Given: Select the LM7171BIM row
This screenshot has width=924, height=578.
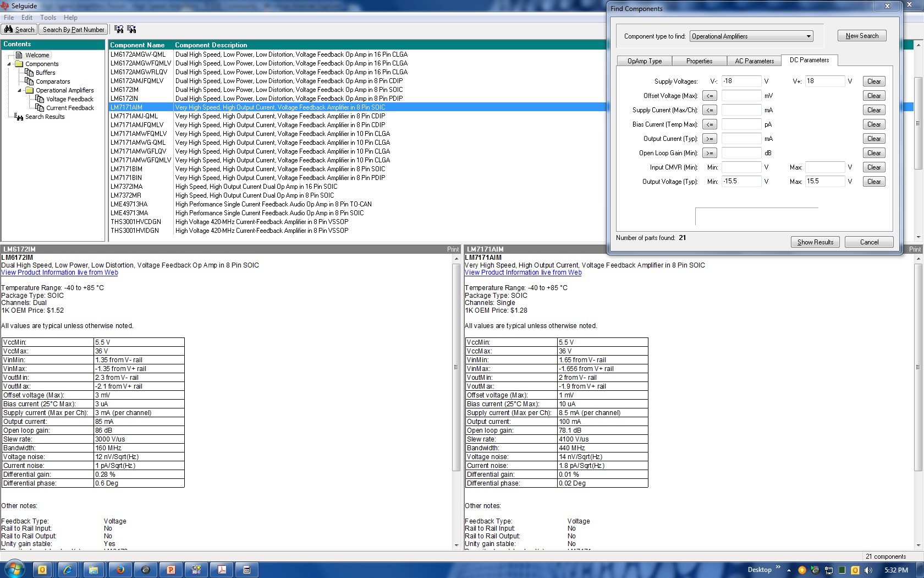Looking at the screenshot, I should [x=358, y=169].
